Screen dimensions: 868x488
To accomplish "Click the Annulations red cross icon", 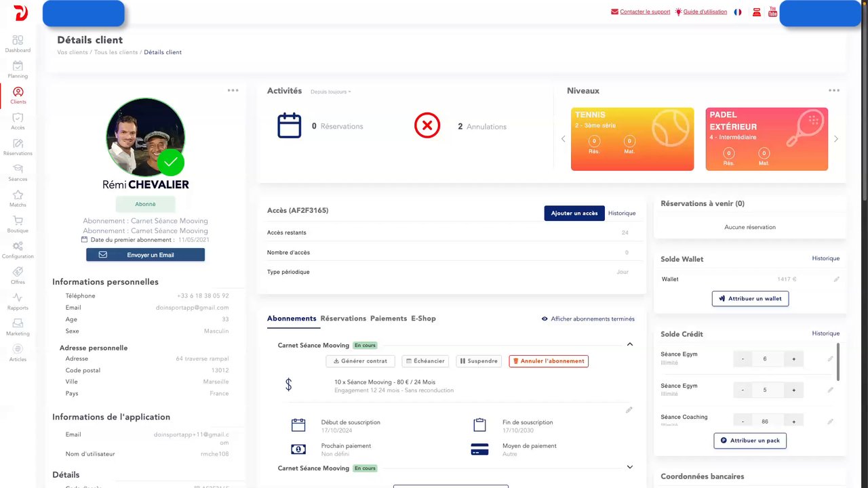I will click(427, 125).
